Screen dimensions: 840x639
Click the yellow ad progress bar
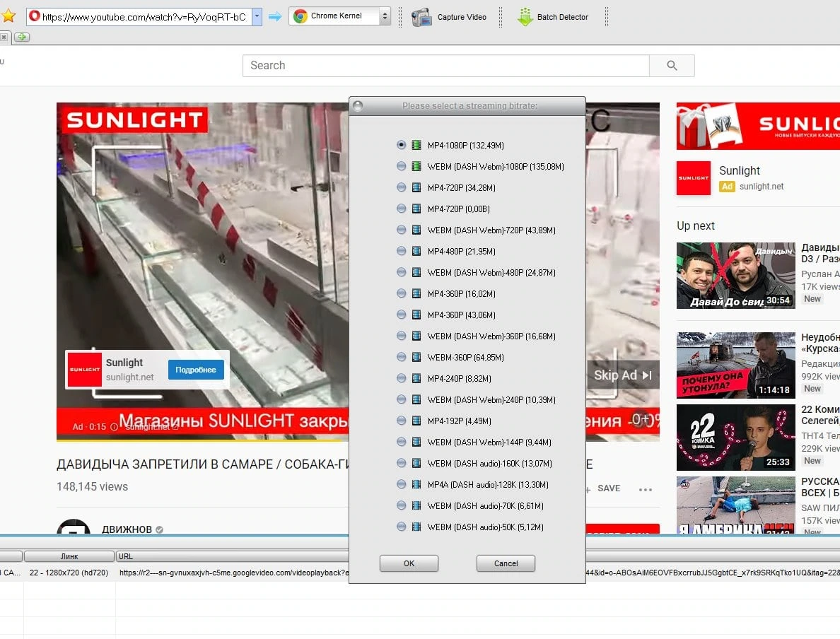pyautogui.click(x=199, y=441)
